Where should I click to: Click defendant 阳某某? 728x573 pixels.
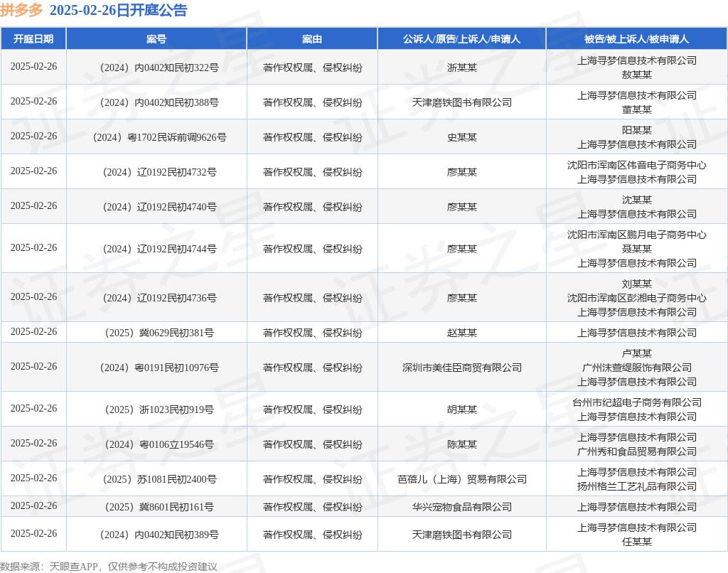pos(637,130)
